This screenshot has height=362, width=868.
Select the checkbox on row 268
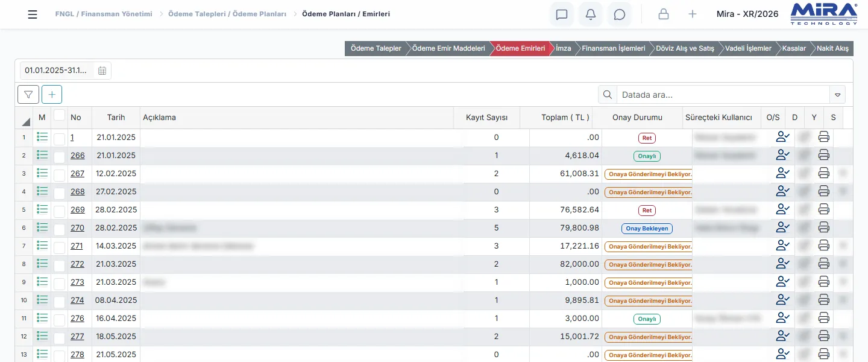pyautogui.click(x=59, y=193)
